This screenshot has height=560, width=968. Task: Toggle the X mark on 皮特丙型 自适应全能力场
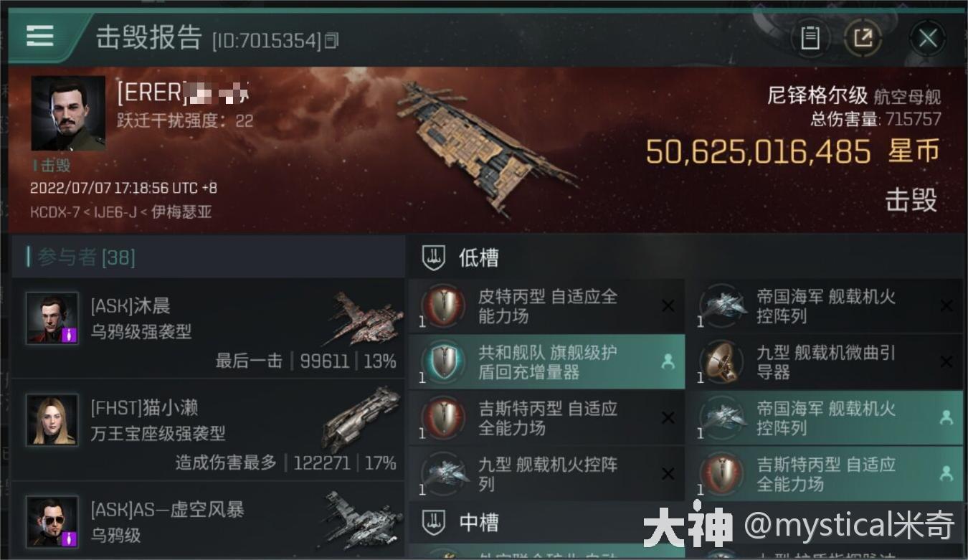click(668, 306)
